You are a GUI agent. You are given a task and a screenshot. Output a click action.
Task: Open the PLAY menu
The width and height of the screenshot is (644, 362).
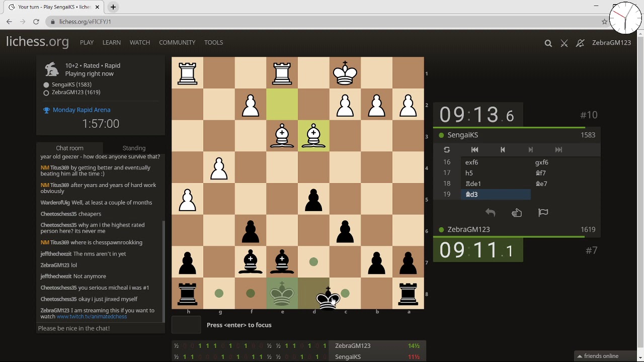87,43
